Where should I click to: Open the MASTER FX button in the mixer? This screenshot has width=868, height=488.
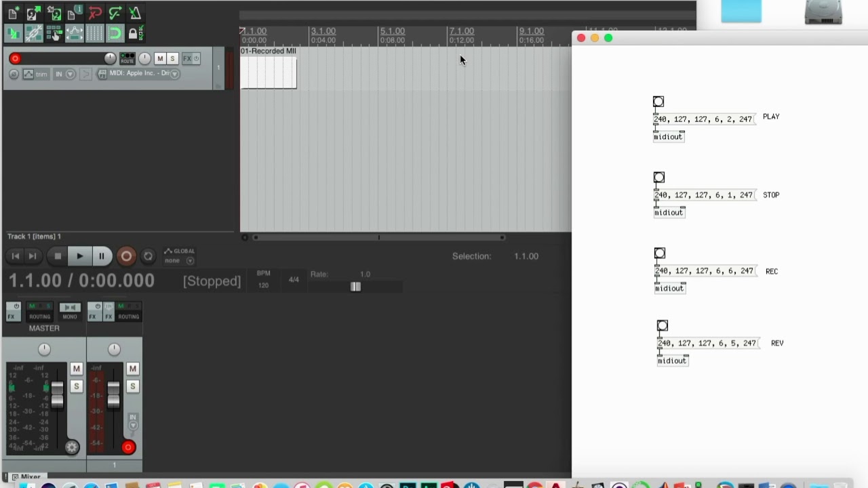[13, 311]
